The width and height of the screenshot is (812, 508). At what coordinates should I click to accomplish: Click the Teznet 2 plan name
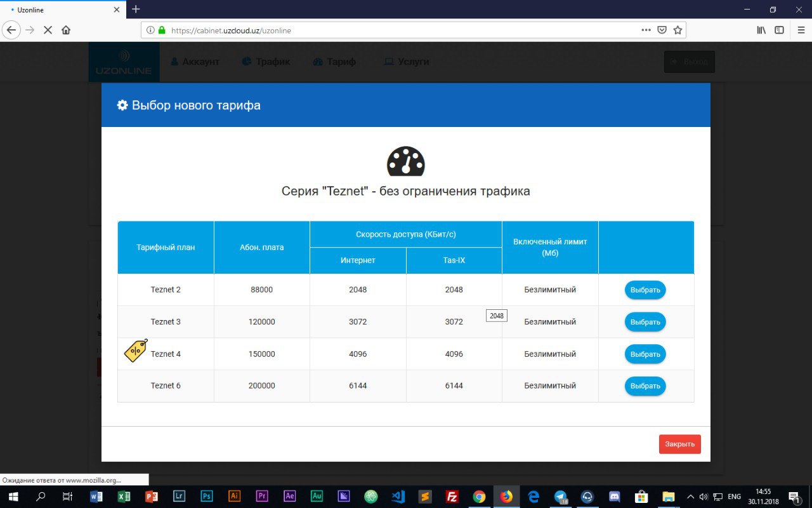(166, 290)
